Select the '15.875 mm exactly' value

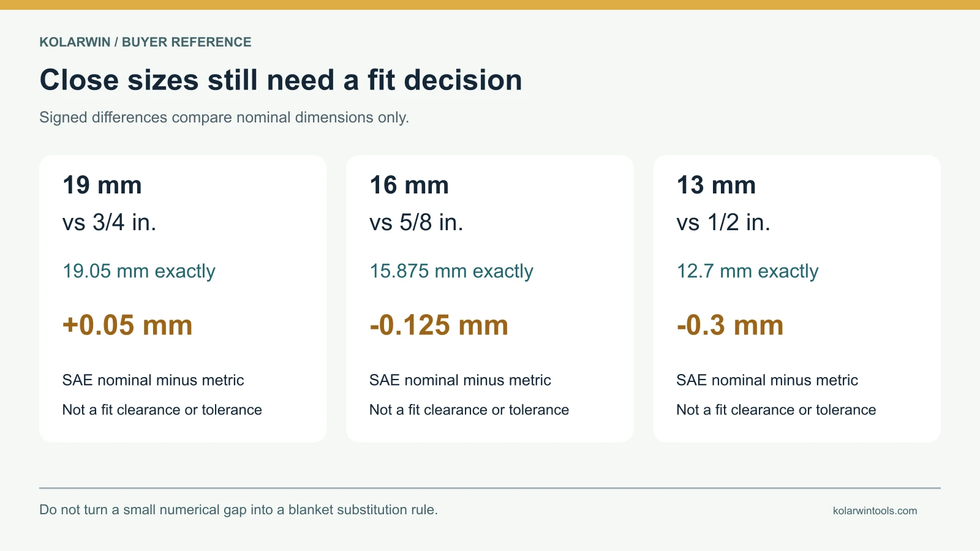[x=451, y=271]
